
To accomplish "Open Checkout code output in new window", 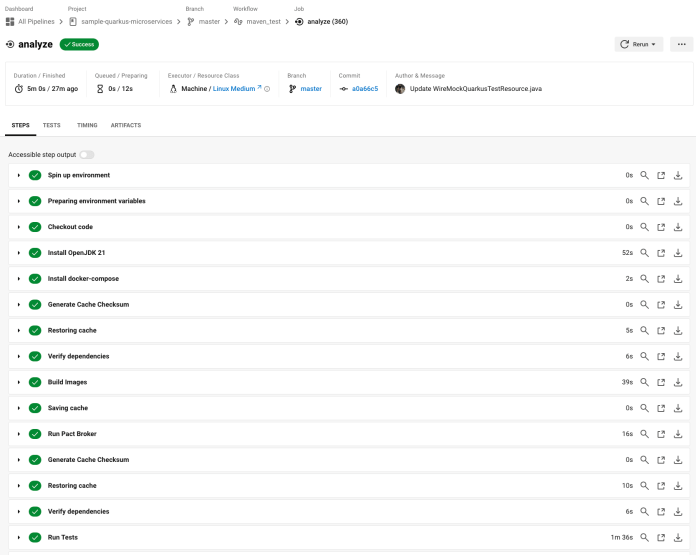I will click(661, 227).
